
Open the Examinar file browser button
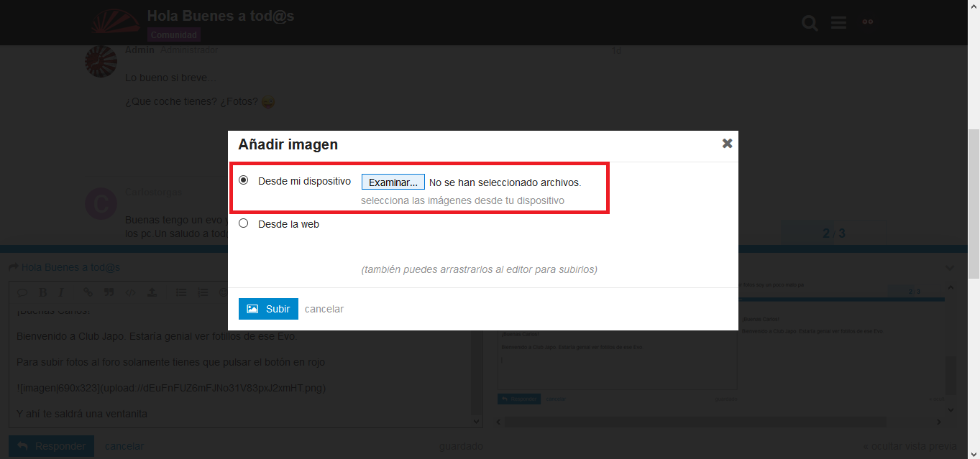click(393, 182)
